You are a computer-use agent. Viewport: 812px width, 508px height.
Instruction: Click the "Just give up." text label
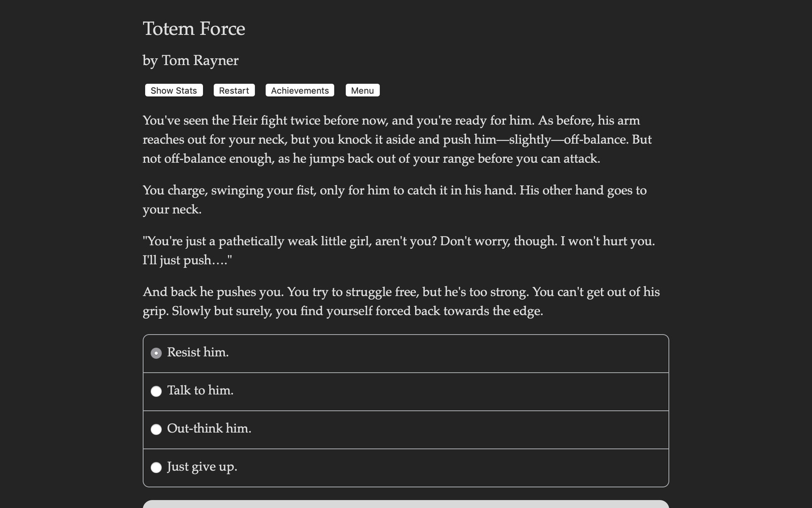pyautogui.click(x=202, y=467)
